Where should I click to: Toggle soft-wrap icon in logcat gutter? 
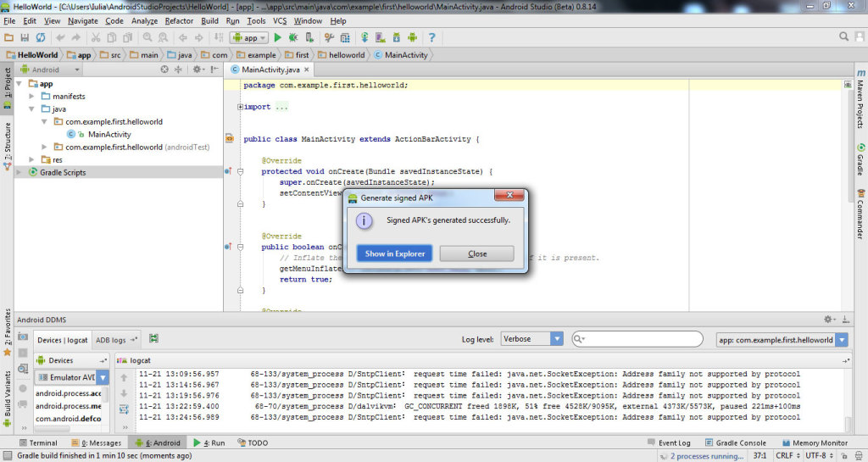tap(124, 409)
